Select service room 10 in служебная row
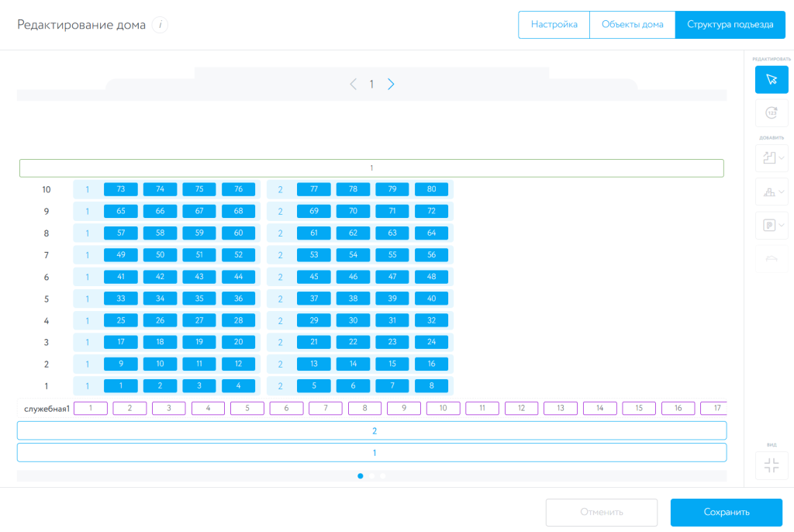This screenshot has width=794, height=532. pyautogui.click(x=444, y=408)
